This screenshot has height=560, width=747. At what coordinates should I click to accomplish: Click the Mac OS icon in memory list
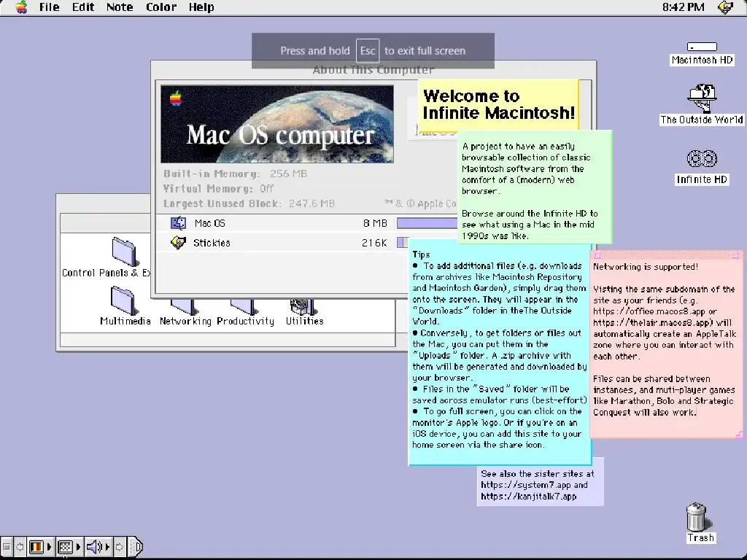click(x=179, y=223)
